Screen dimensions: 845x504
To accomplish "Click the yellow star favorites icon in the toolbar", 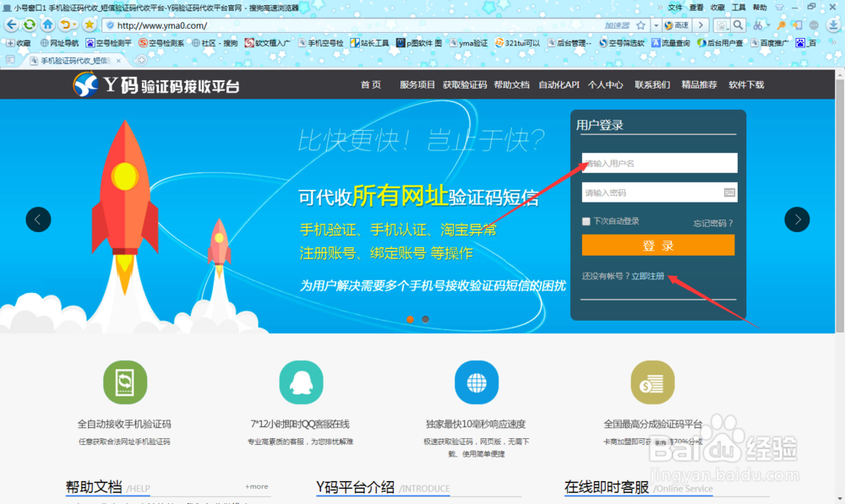I will coord(90,24).
